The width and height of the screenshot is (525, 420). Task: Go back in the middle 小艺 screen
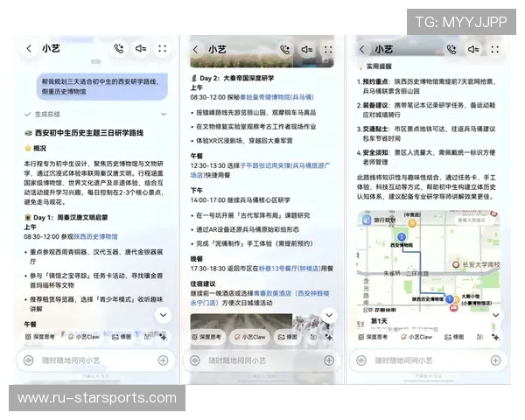pyautogui.click(x=195, y=50)
